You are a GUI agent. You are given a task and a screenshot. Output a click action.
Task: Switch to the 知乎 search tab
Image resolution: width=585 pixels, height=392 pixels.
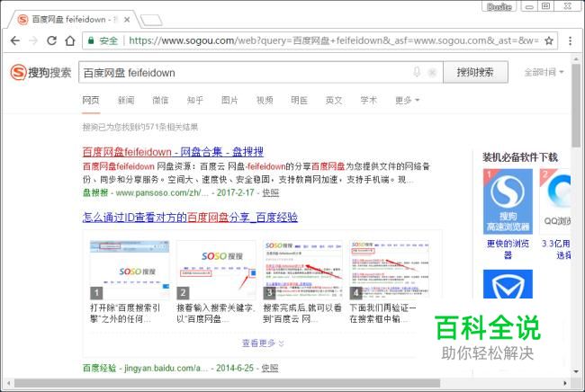(195, 100)
